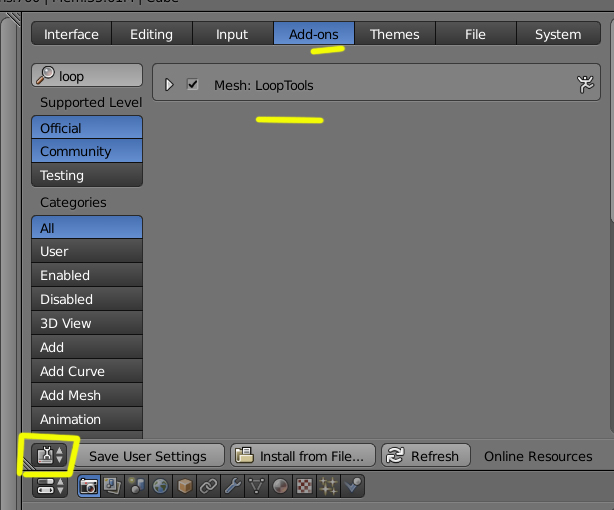Click Save User Settings button
Screen dimensions: 614x510
point(148,456)
